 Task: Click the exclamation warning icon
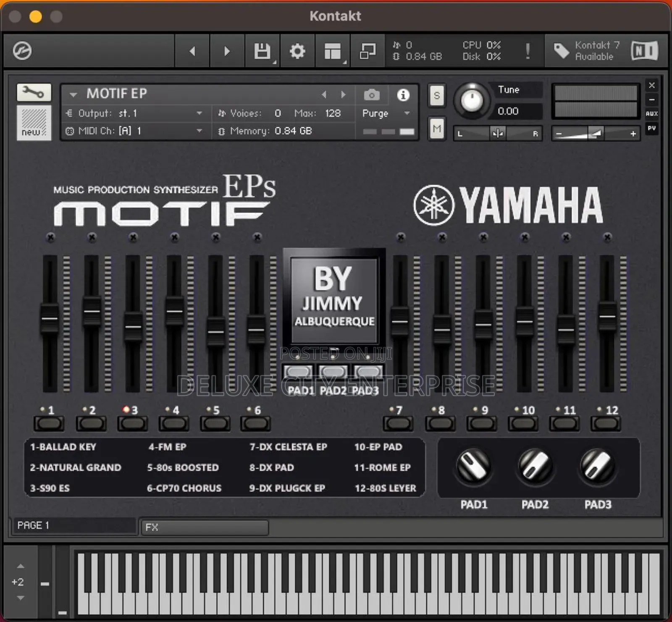[x=528, y=51]
